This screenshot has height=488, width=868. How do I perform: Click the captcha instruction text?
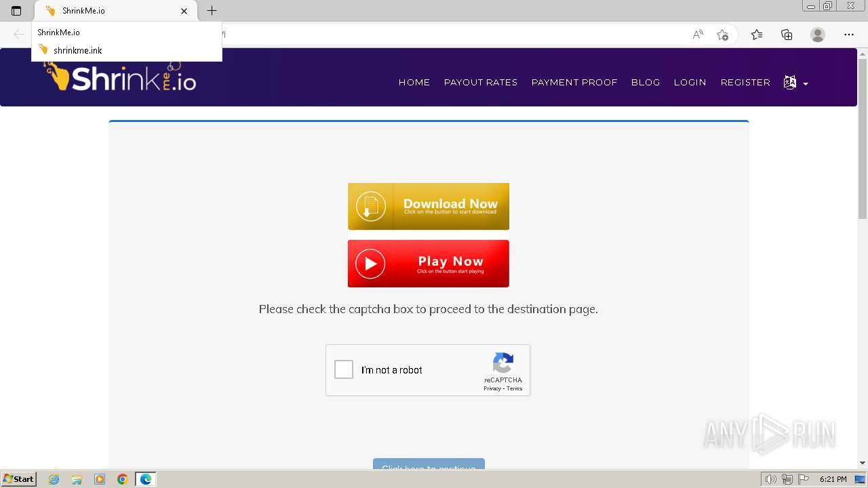[x=429, y=309]
